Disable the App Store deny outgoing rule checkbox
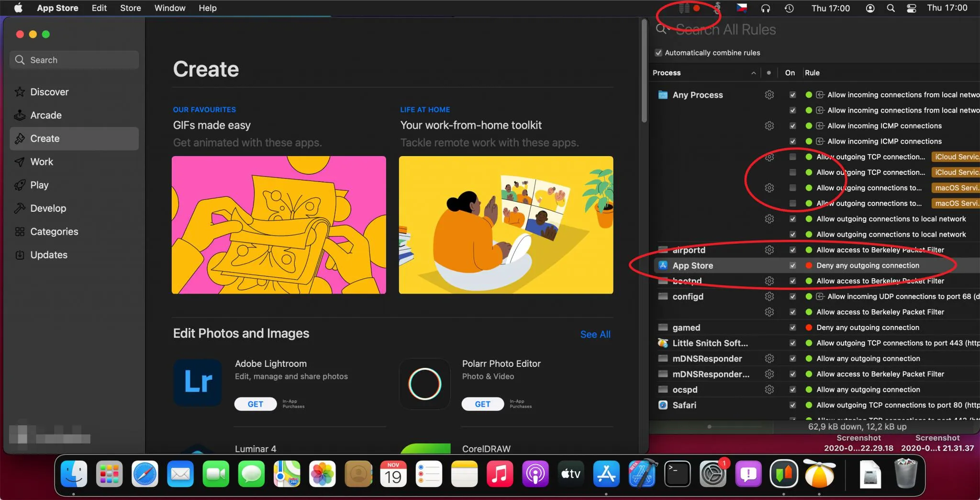This screenshot has height=500, width=980. 792,265
